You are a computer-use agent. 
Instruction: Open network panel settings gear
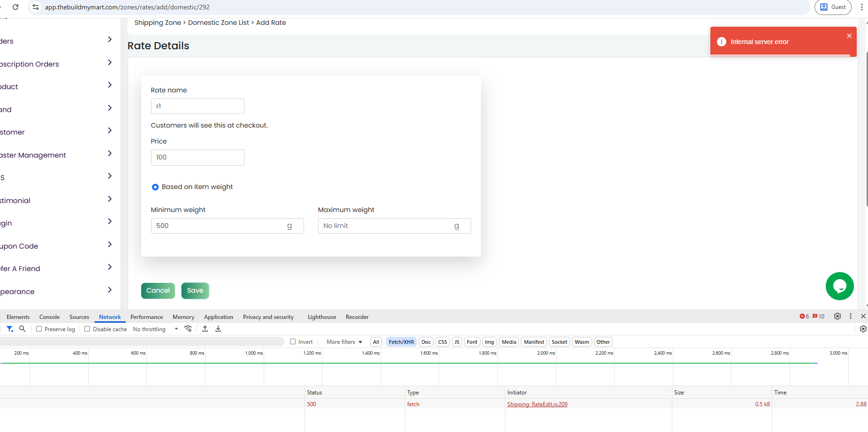[x=863, y=329]
